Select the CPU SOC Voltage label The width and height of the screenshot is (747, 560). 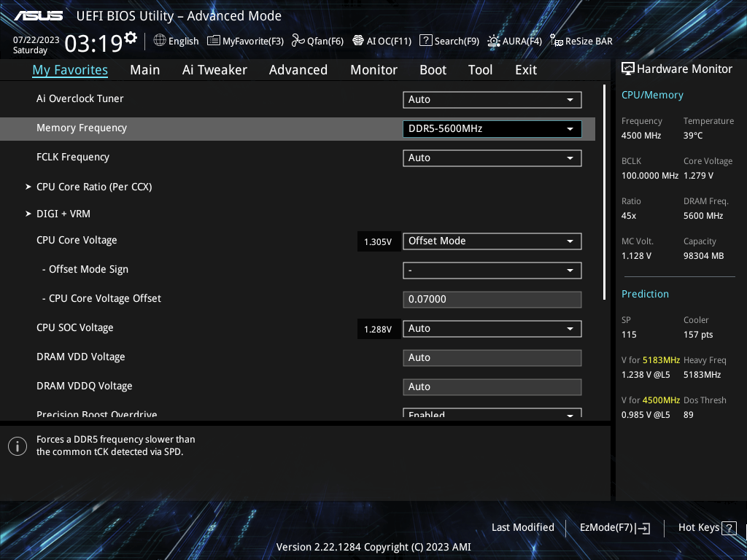click(75, 327)
